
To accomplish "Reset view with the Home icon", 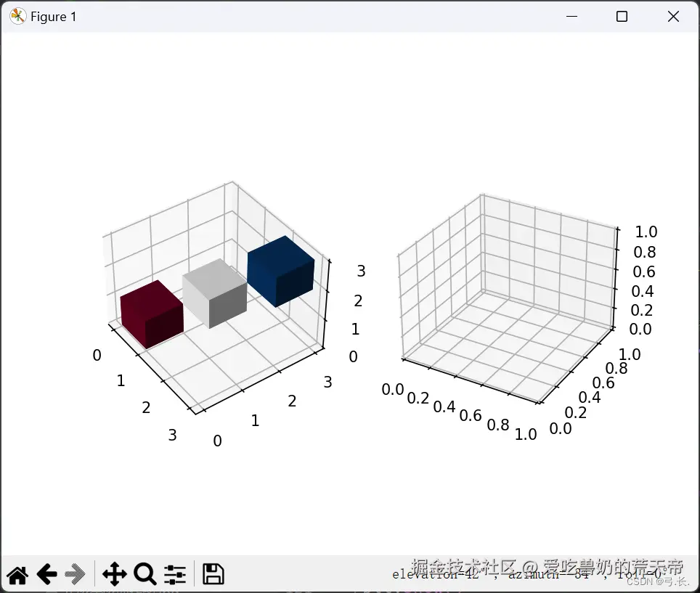I will pyautogui.click(x=17, y=573).
